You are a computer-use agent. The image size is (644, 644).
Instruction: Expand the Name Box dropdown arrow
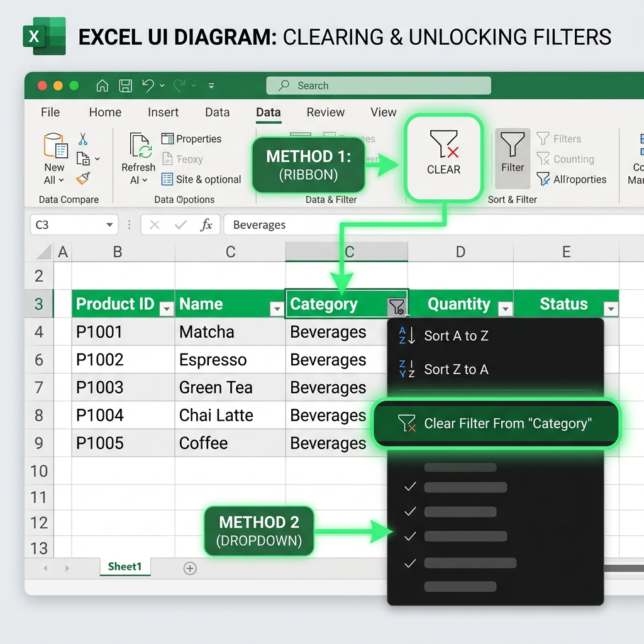[109, 225]
